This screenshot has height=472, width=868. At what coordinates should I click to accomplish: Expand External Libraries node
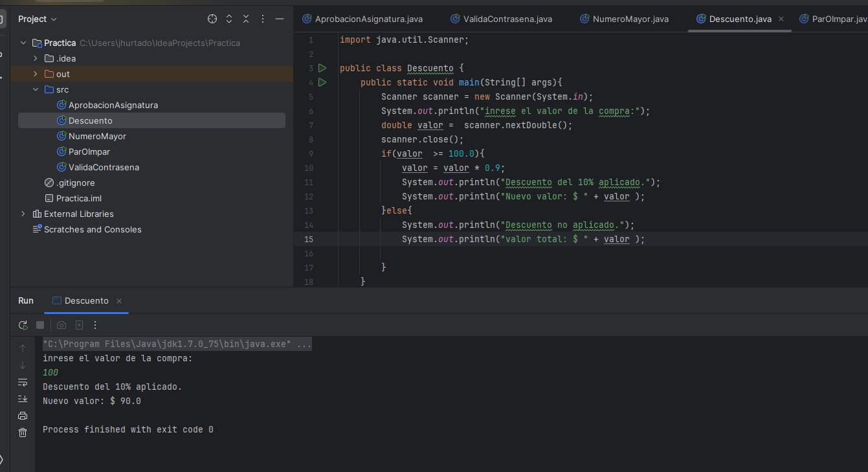[x=23, y=214]
